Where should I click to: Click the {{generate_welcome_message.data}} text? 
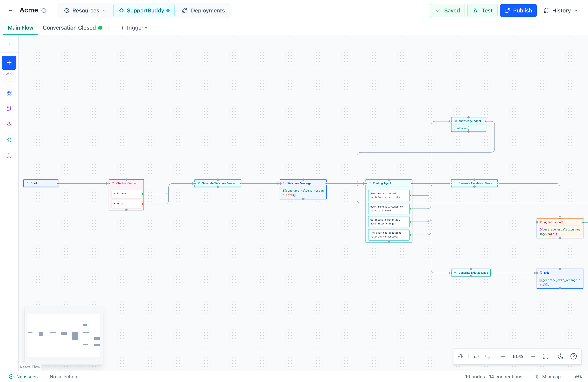(x=303, y=193)
